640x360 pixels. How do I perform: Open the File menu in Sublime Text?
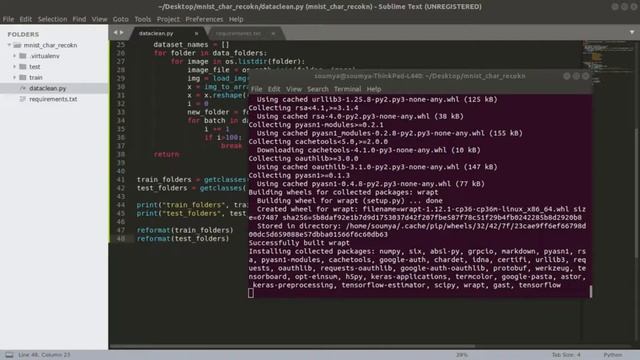point(8,19)
